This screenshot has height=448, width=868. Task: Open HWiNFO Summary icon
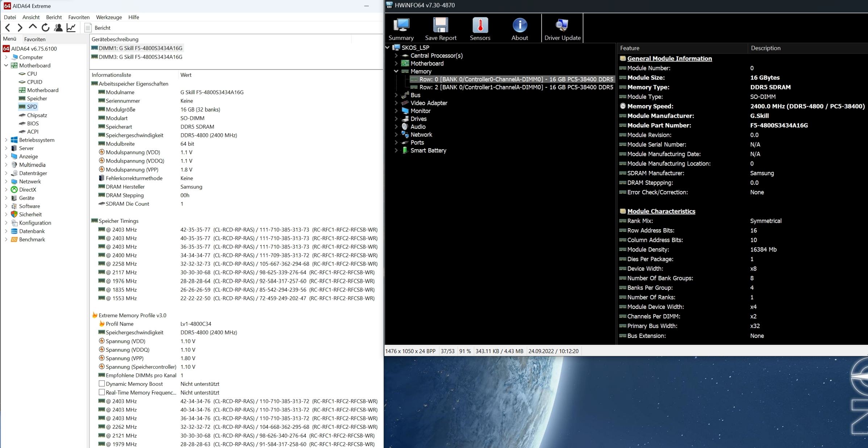(x=401, y=29)
